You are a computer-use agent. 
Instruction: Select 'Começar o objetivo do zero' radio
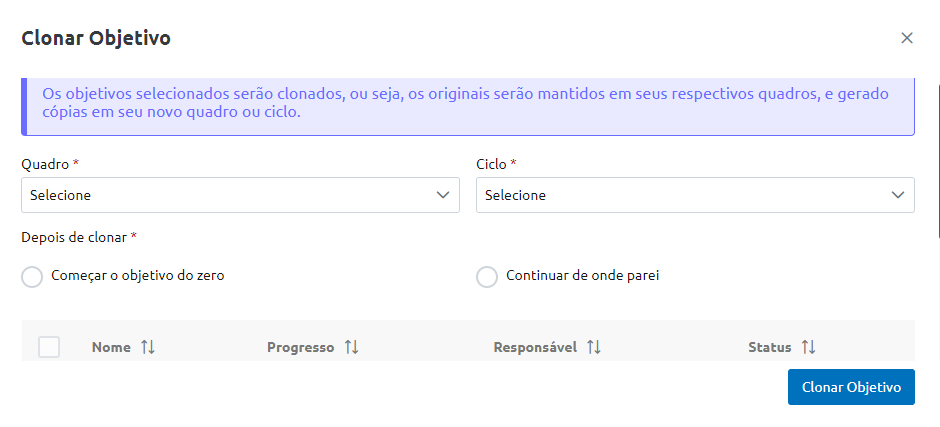coord(32,276)
